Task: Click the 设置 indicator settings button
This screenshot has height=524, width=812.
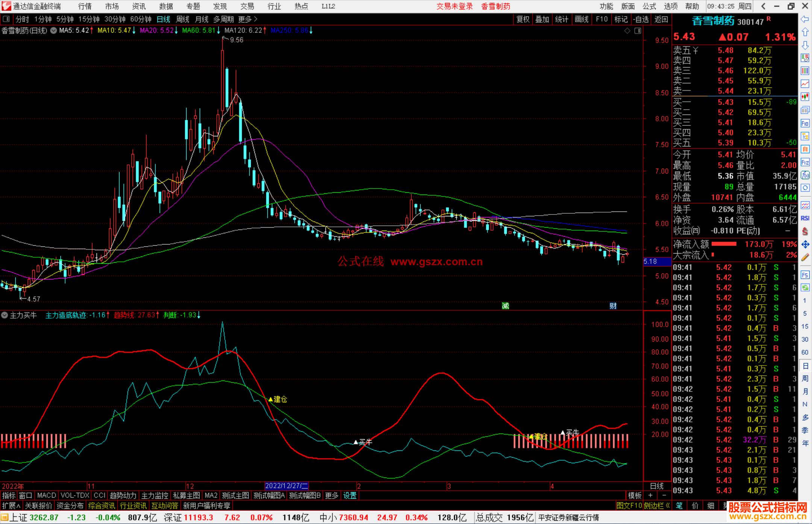Action: [x=350, y=495]
